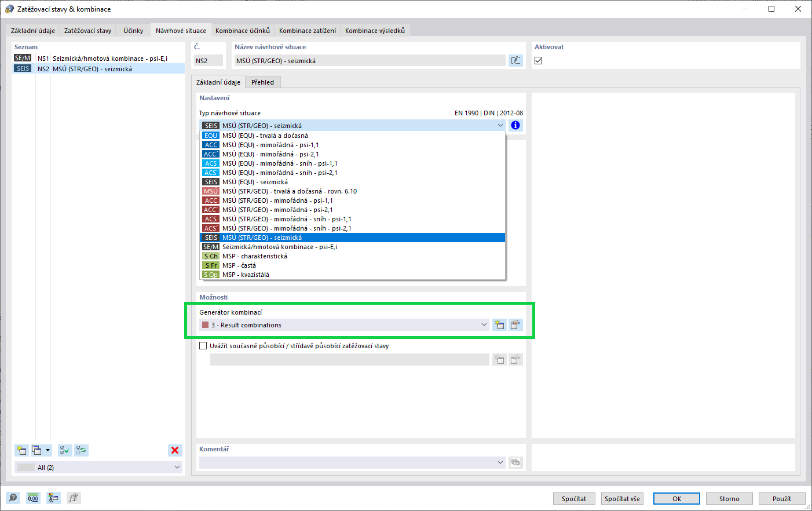
Task: Click the Název návrhové situace text field
Action: click(370, 60)
